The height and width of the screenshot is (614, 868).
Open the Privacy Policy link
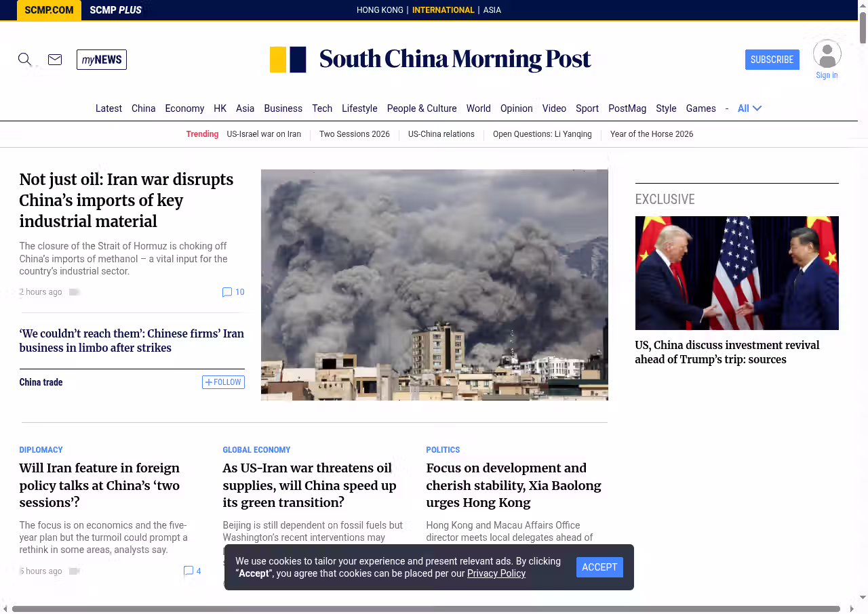coord(496,573)
